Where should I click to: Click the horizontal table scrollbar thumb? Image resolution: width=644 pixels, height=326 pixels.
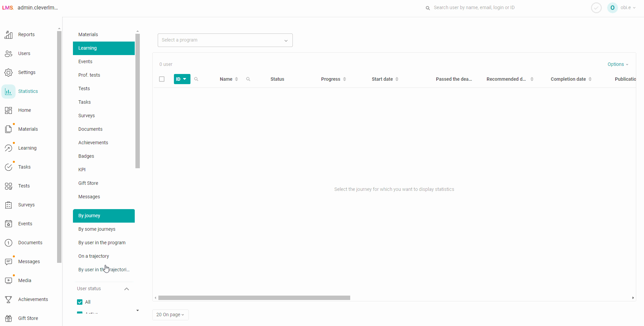point(254,298)
